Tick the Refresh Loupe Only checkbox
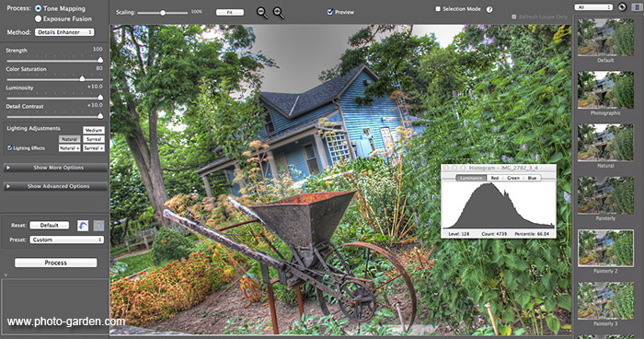The width and height of the screenshot is (644, 339). click(x=513, y=17)
